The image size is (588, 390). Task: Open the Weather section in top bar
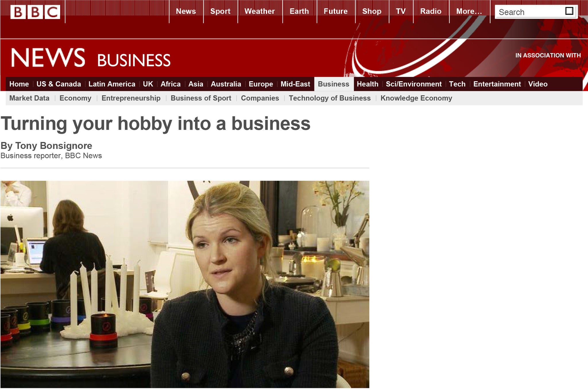[x=260, y=11]
